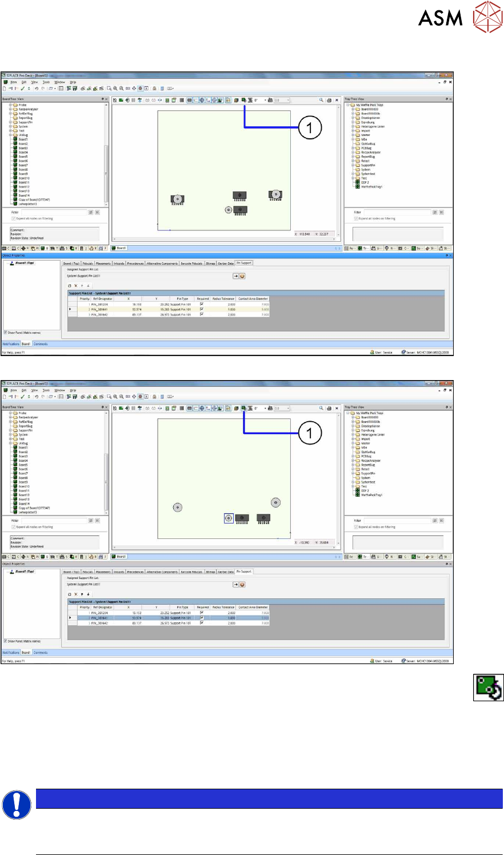Click the delete X icon above lower support pin list
This screenshot has width=504, height=855.
75,594
